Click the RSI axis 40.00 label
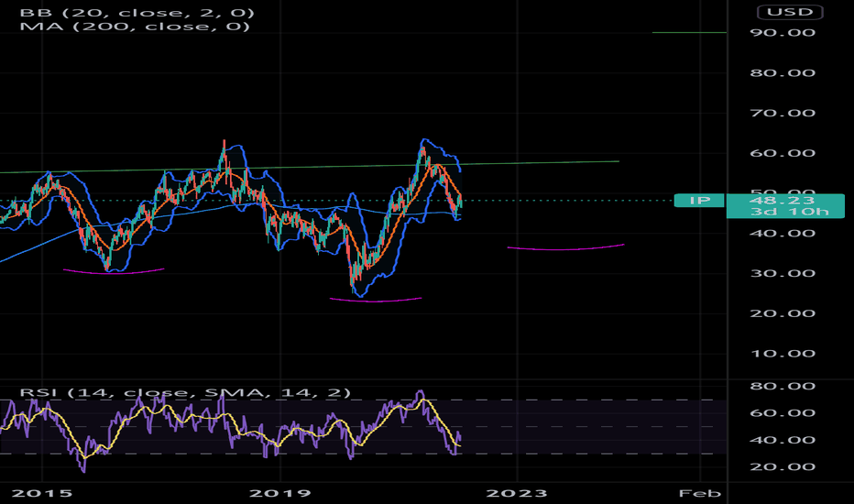The image size is (854, 504). 783,440
